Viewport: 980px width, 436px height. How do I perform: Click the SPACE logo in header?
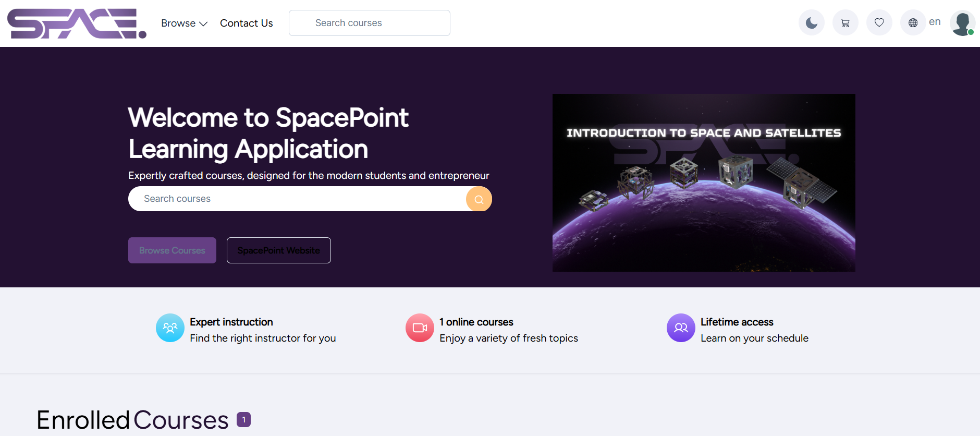click(77, 23)
